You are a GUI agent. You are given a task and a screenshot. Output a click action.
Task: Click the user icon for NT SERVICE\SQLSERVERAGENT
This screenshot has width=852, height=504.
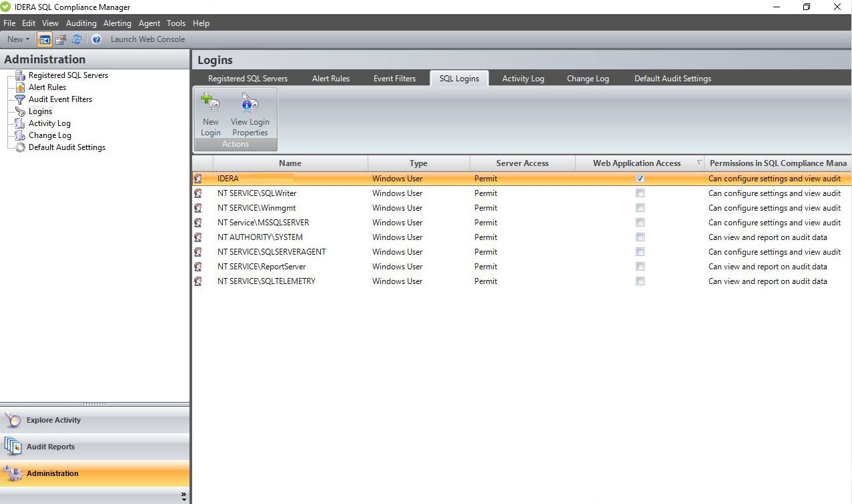(198, 252)
